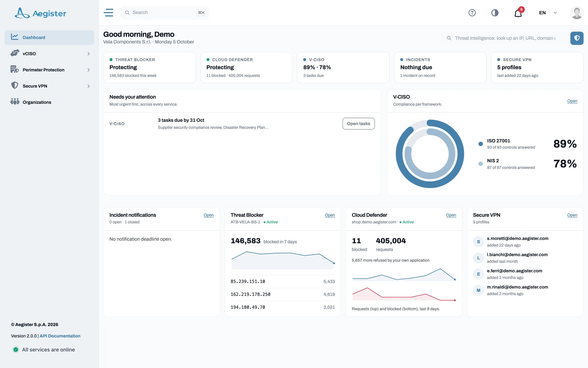Click the Organizations people icon

click(15, 102)
